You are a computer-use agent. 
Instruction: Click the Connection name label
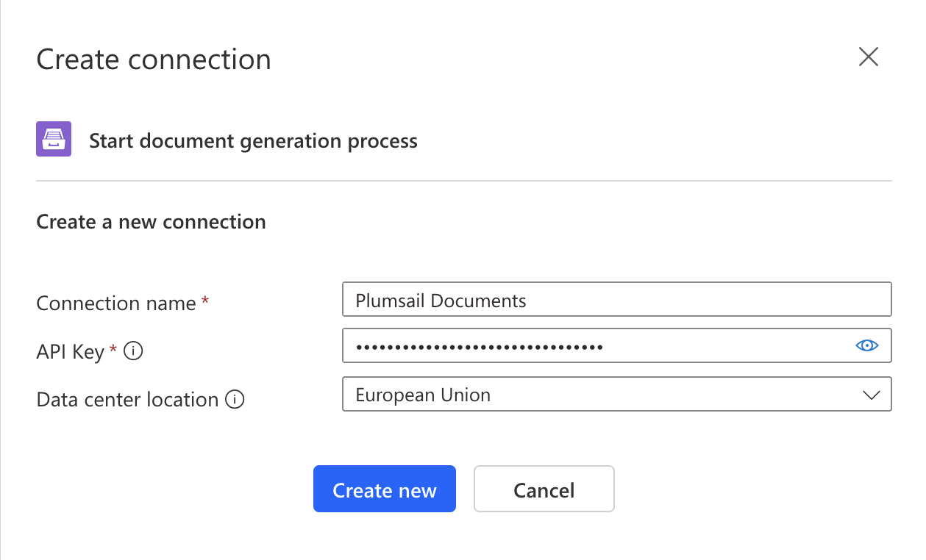click(116, 303)
